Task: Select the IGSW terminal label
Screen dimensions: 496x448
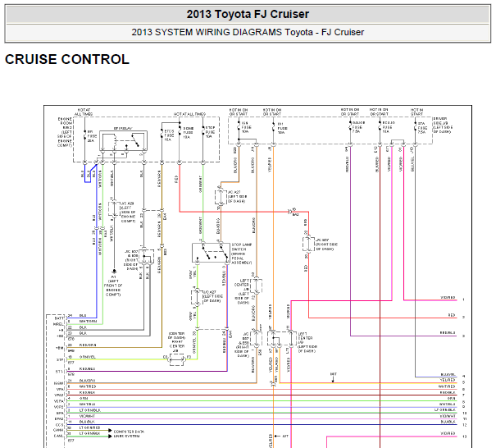Action: pyautogui.click(x=59, y=383)
